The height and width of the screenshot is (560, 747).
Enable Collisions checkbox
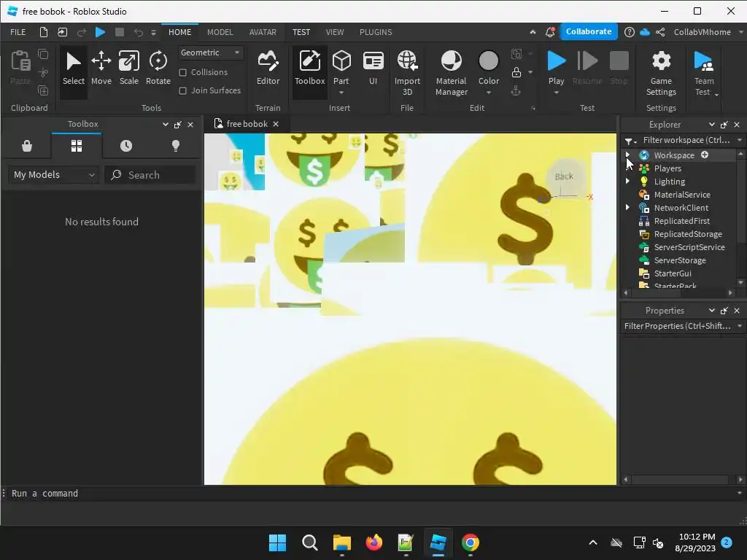click(182, 72)
